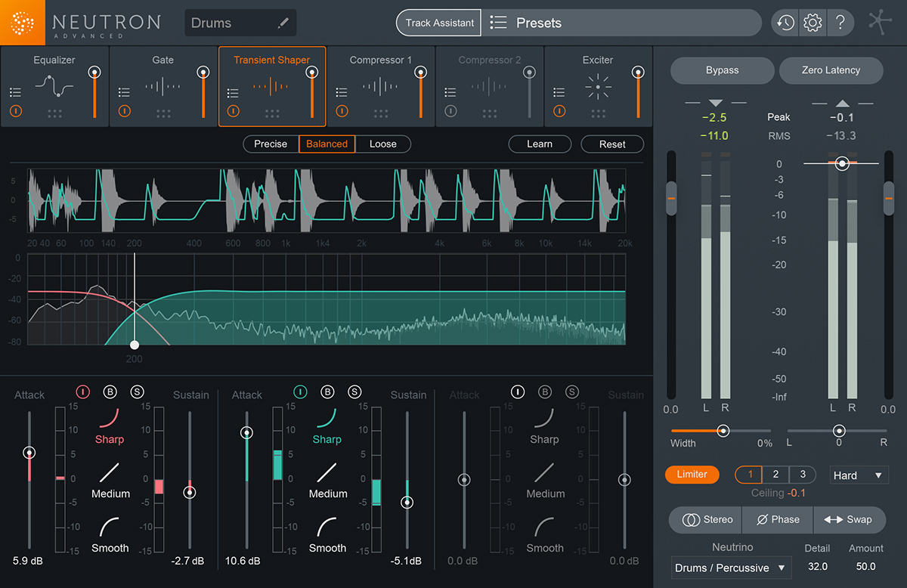This screenshot has width=907, height=588.
Task: Open the undo history clock icon
Action: coord(785,23)
